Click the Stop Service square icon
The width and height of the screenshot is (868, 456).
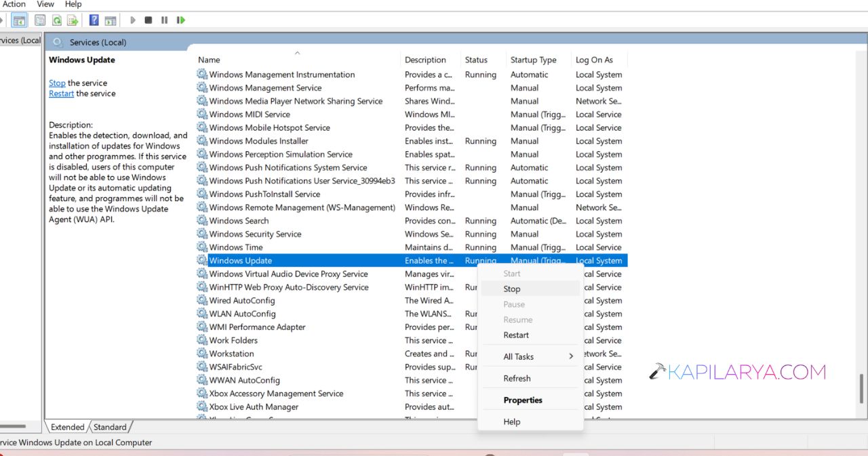pos(149,20)
